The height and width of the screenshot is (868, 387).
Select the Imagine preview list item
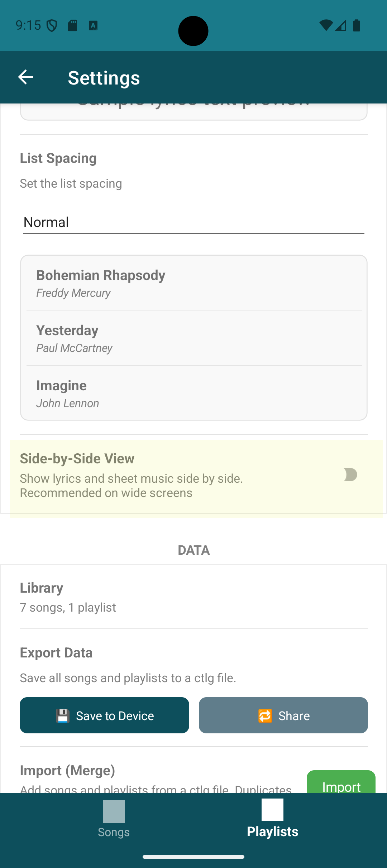click(x=193, y=394)
